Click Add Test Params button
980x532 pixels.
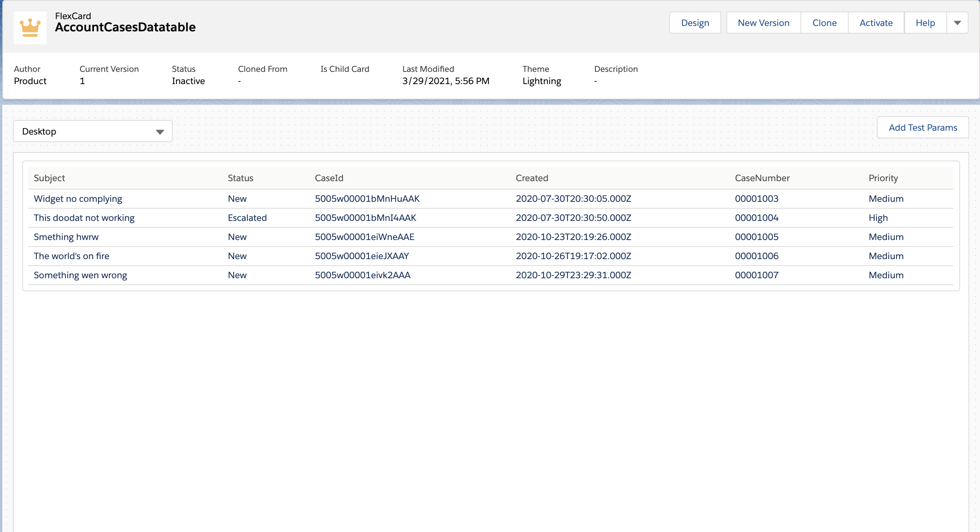923,128
